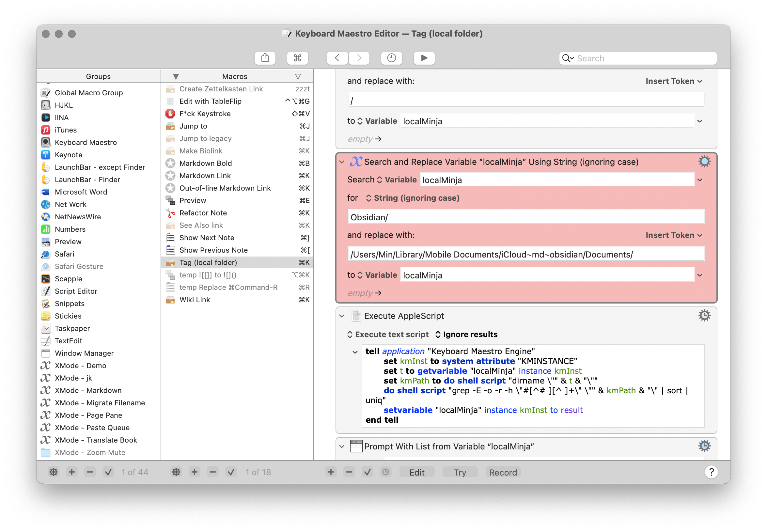Select the Window Manager group

pos(99,353)
